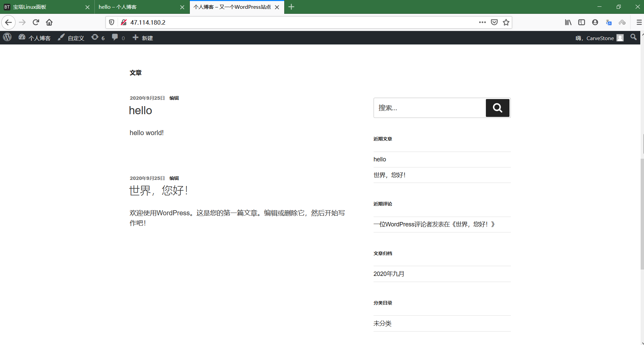Open the Firefox account menu
This screenshot has width=644, height=345.
point(594,22)
